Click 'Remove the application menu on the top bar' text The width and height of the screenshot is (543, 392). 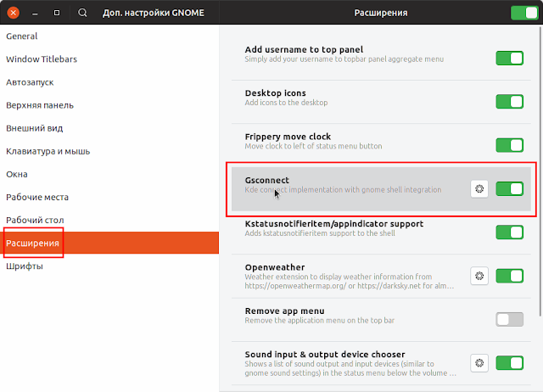tap(319, 321)
